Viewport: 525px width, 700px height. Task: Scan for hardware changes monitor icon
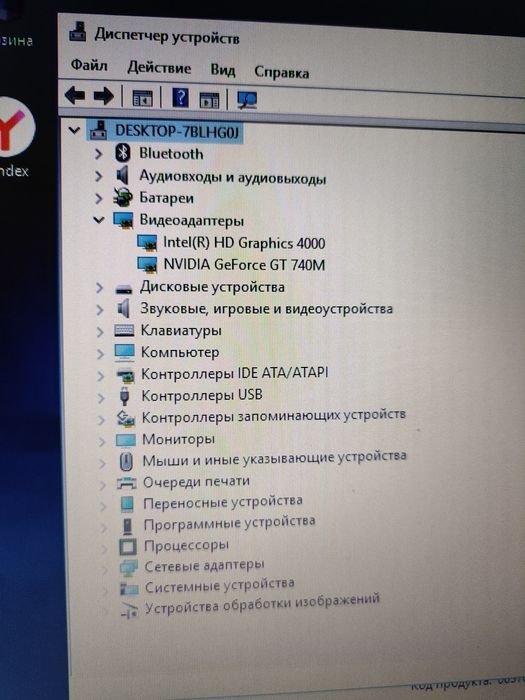[x=247, y=100]
